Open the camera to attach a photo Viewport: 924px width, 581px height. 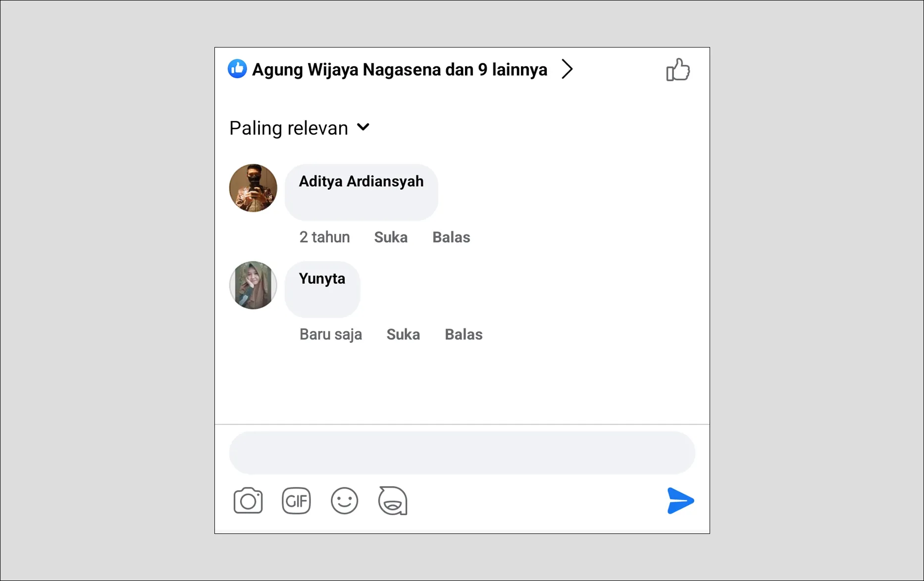pos(248,501)
